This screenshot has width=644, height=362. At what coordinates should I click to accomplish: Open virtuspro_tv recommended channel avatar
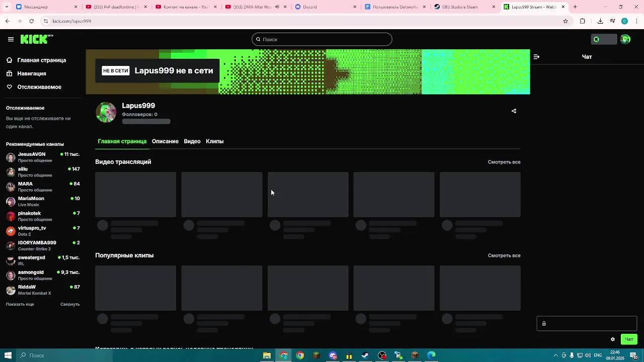[x=11, y=231]
